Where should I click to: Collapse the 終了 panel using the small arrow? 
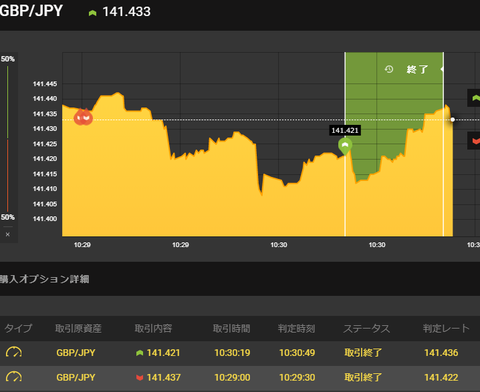442,69
